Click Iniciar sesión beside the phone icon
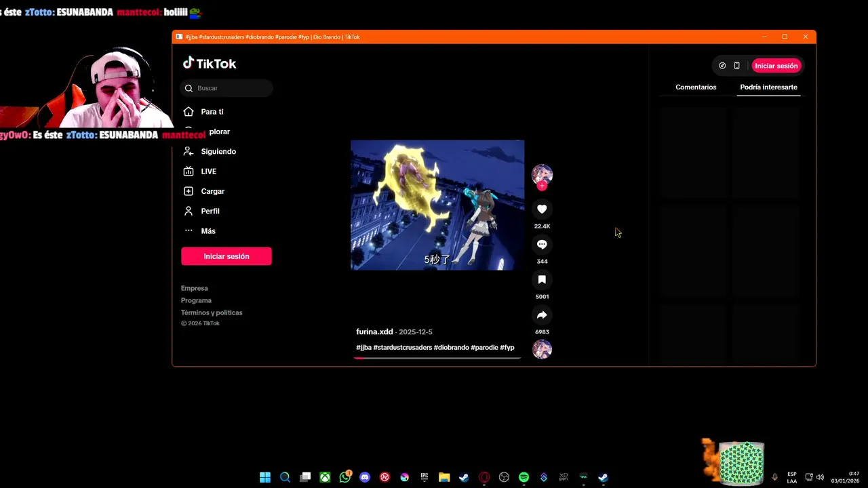 776,66
